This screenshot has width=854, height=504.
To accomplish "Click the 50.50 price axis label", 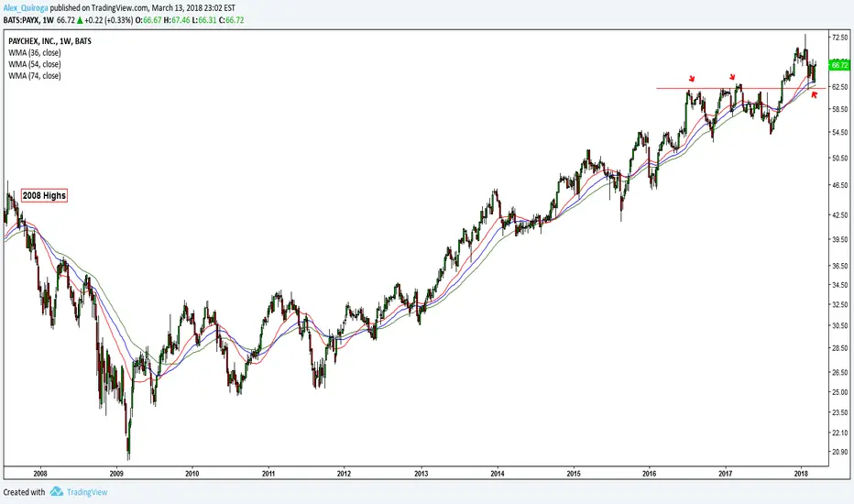I will (x=840, y=158).
